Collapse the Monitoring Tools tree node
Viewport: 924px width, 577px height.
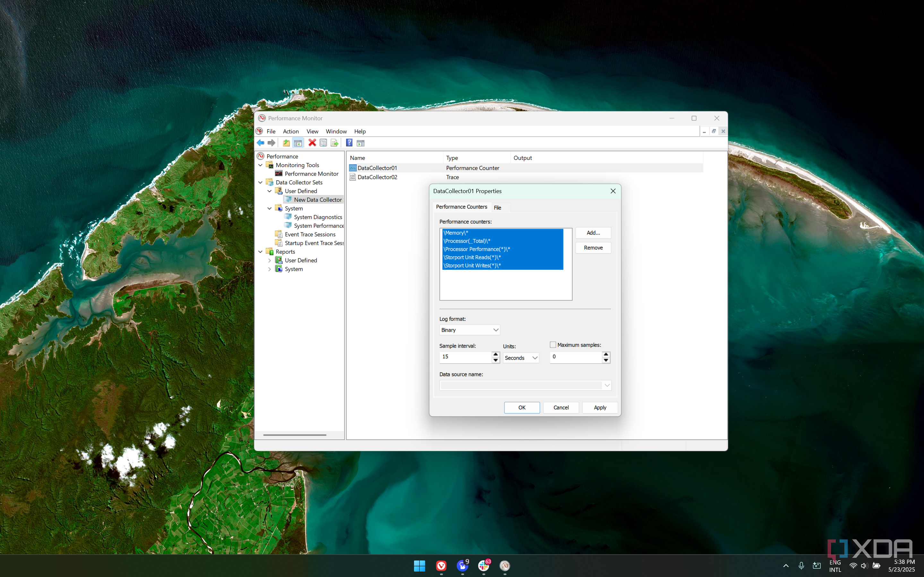[x=260, y=165]
